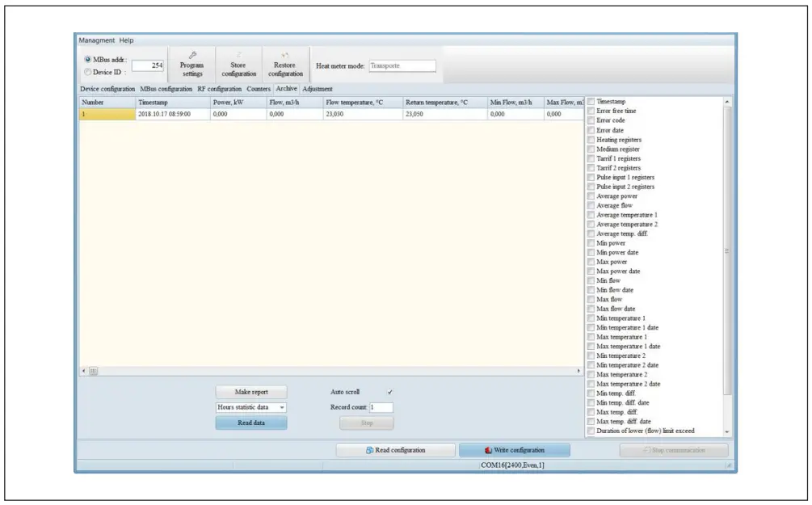Click the table's horizontal scrollbar right arrow
The height and width of the screenshot is (505, 812).
pos(578,371)
